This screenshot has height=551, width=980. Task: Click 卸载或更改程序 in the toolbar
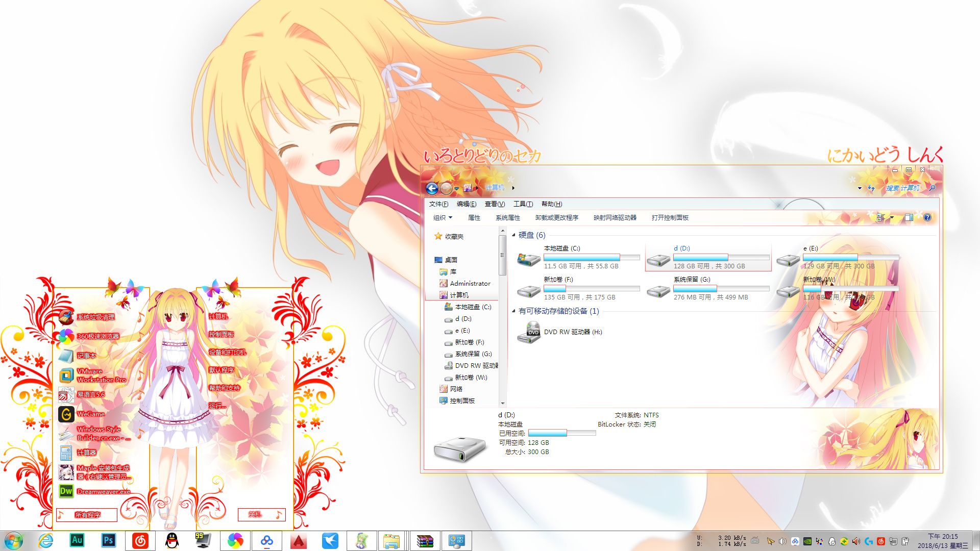(x=557, y=218)
